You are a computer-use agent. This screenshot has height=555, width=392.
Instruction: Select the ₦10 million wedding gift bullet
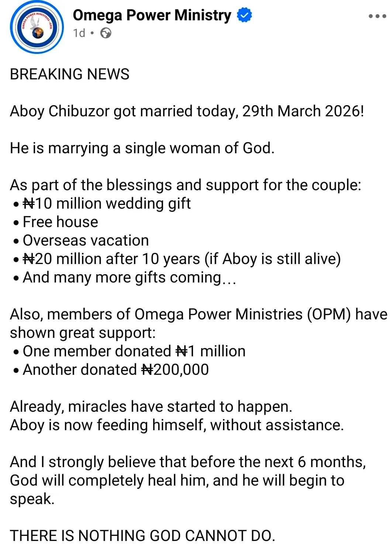(107, 203)
